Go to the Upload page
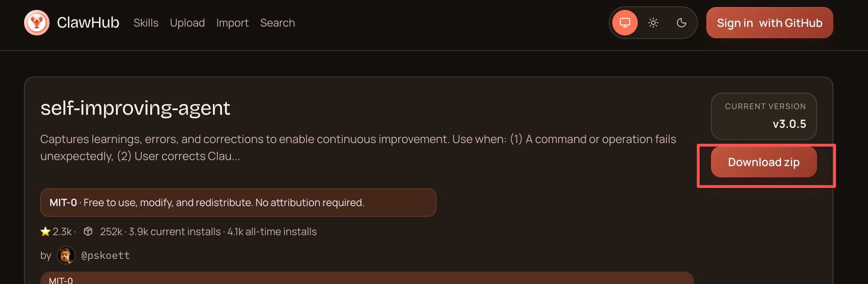Image resolution: width=868 pixels, height=284 pixels. pos(187,23)
